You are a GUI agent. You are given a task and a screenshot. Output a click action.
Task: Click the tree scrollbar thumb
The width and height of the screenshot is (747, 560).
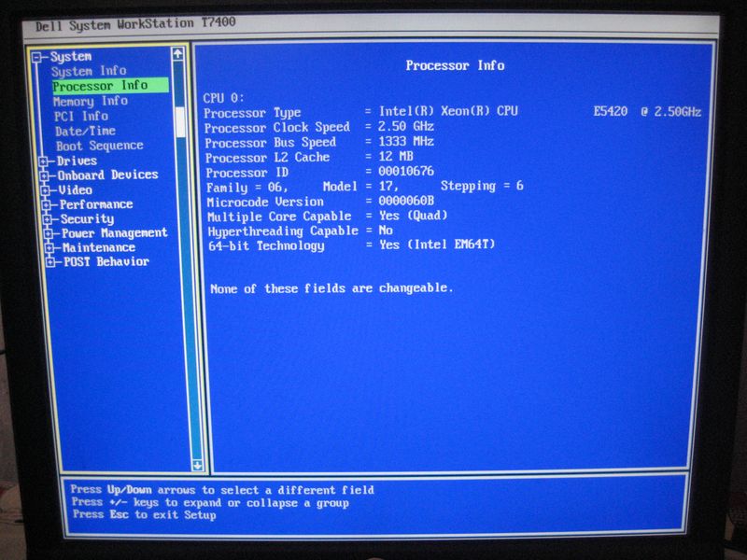(x=180, y=121)
